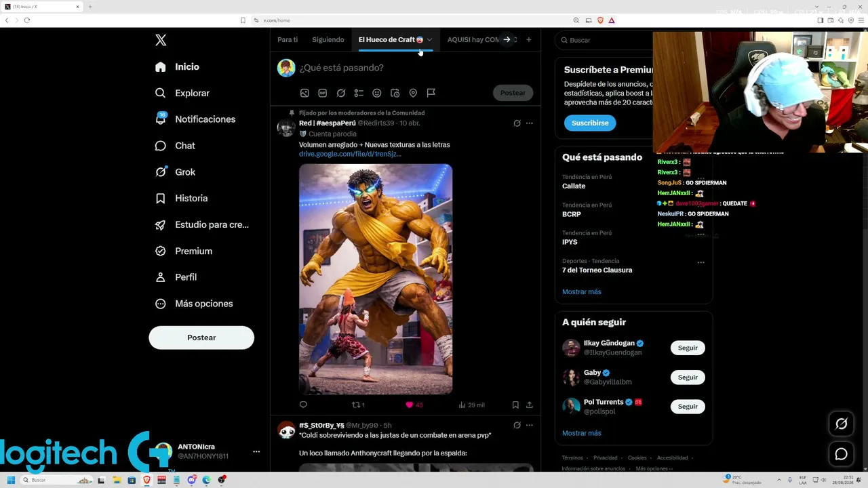Bookmark Red's pinned post
Image resolution: width=868 pixels, height=488 pixels.
click(515, 405)
